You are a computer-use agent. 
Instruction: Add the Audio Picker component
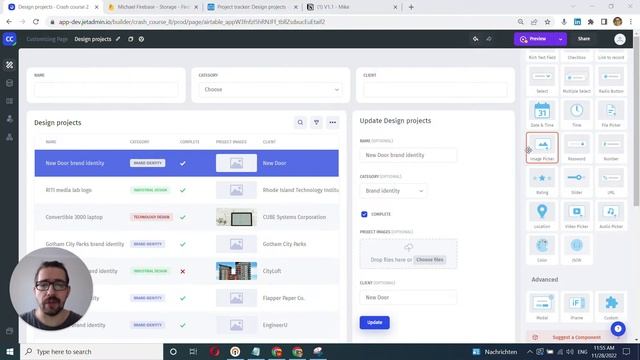pyautogui.click(x=611, y=216)
